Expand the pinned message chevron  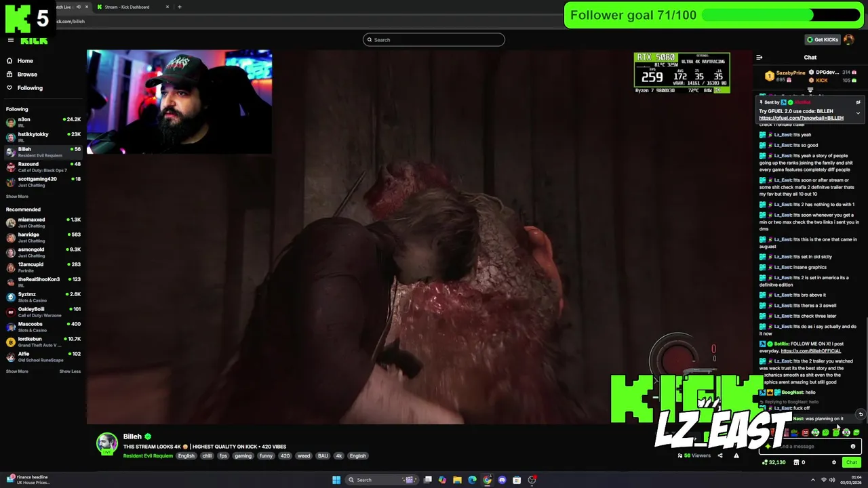click(x=858, y=113)
